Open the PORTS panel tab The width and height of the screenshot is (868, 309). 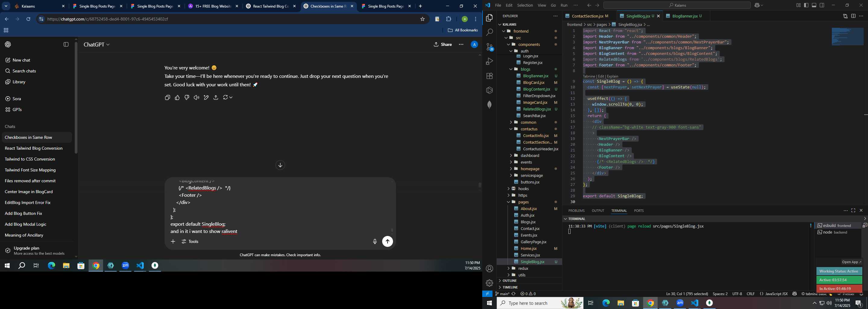[x=639, y=211]
